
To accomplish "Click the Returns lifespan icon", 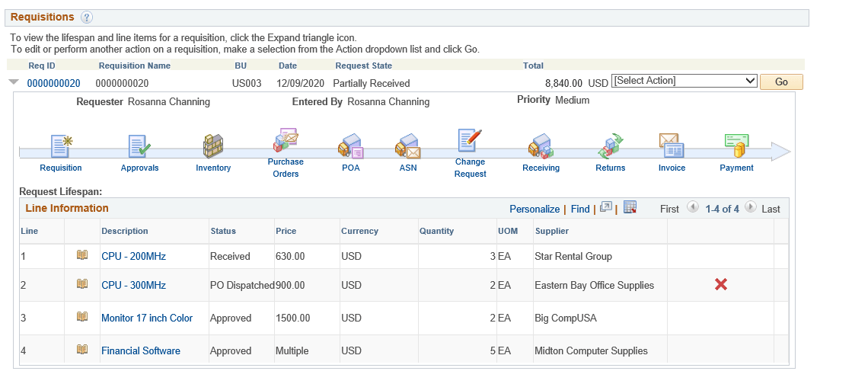I will click(x=610, y=146).
